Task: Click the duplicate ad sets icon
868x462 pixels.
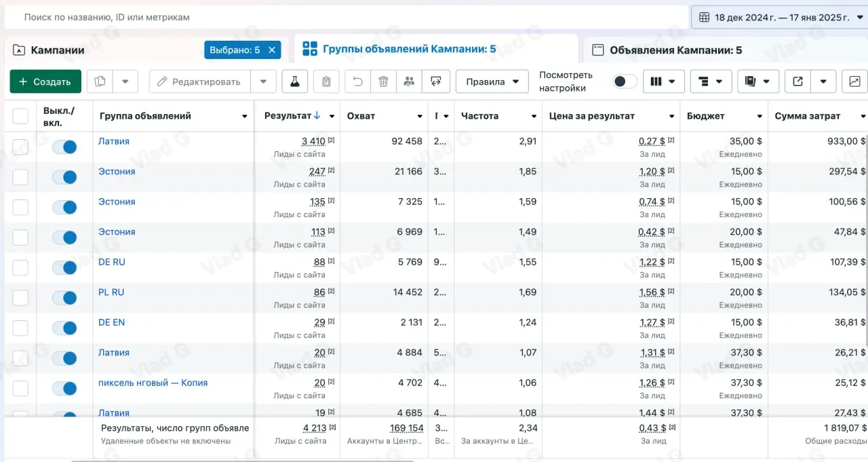Action: [100, 81]
